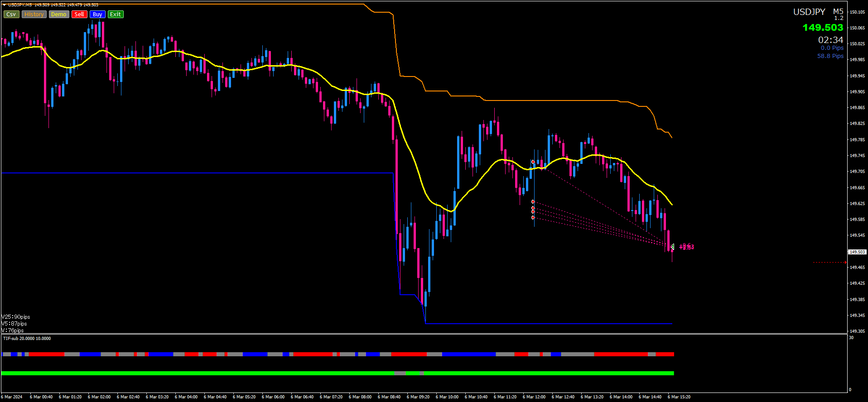Click the M5 timeframe label
Viewport: 868px width, 402px height.
point(838,12)
